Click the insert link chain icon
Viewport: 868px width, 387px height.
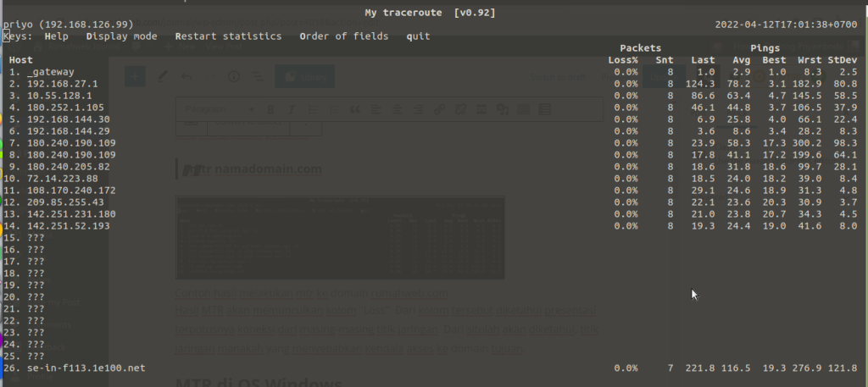point(439,109)
